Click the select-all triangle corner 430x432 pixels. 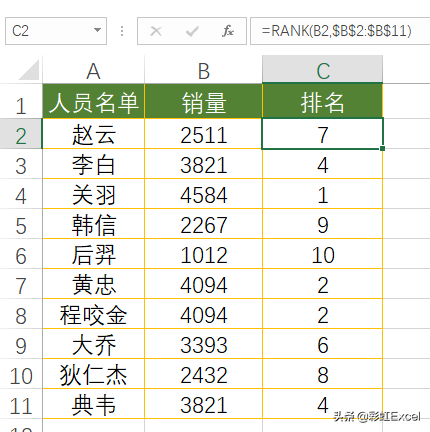click(x=29, y=70)
